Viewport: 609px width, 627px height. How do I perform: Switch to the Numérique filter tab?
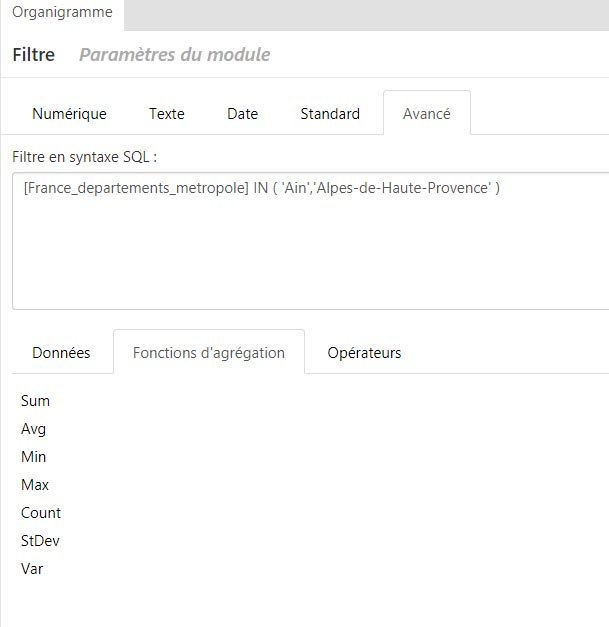(69, 114)
